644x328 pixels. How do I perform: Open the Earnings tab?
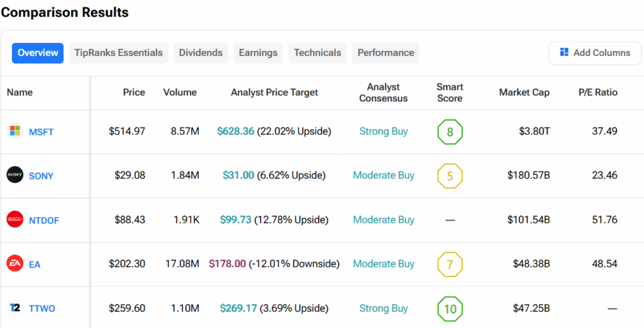(x=258, y=53)
